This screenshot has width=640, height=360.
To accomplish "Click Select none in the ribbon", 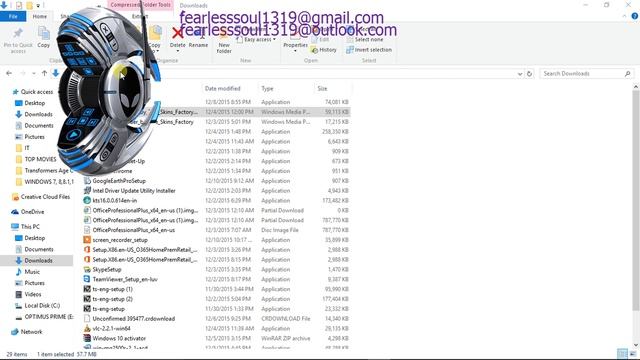I will coord(364,40).
